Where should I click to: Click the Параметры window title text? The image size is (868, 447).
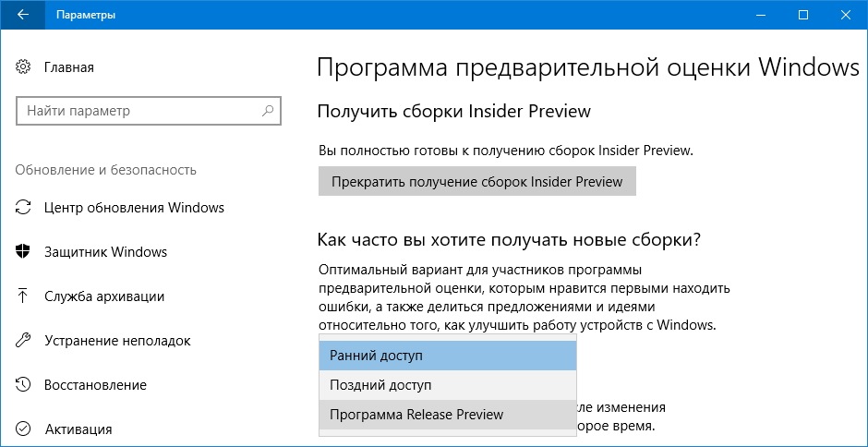pyautogui.click(x=85, y=15)
